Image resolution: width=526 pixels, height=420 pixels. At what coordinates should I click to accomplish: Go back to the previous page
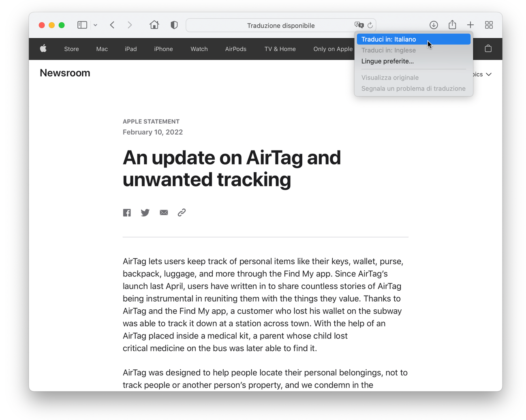(112, 25)
